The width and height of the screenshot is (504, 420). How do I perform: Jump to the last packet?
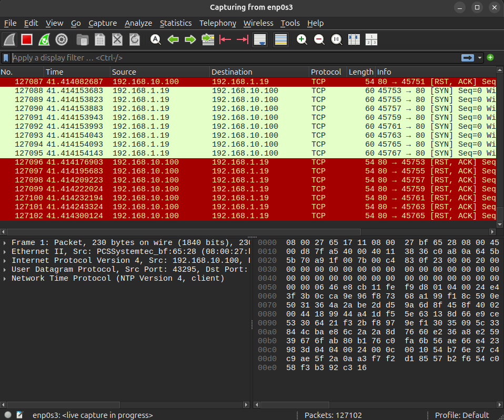point(243,40)
